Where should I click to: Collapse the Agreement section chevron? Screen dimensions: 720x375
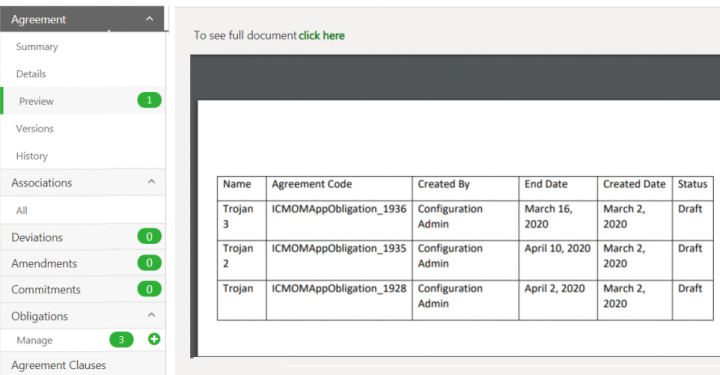(149, 19)
